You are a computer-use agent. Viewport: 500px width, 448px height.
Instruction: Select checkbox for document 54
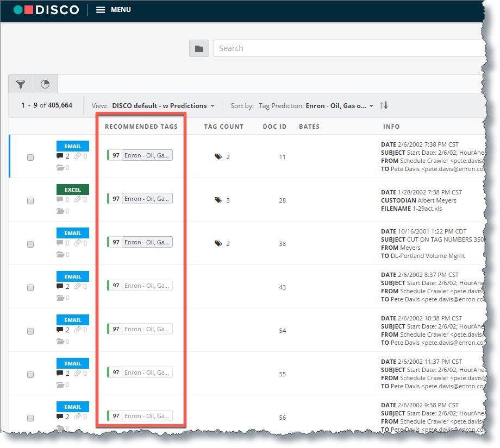30,331
